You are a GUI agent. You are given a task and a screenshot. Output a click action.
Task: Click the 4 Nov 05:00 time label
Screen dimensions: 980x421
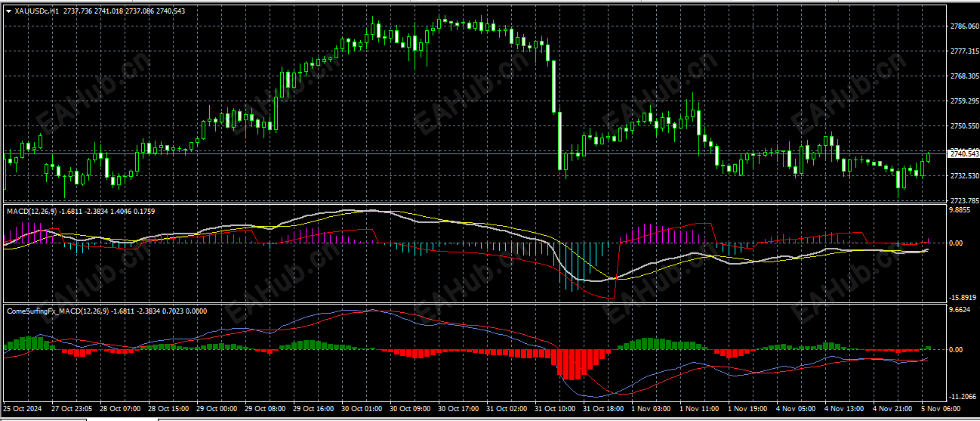(x=795, y=408)
